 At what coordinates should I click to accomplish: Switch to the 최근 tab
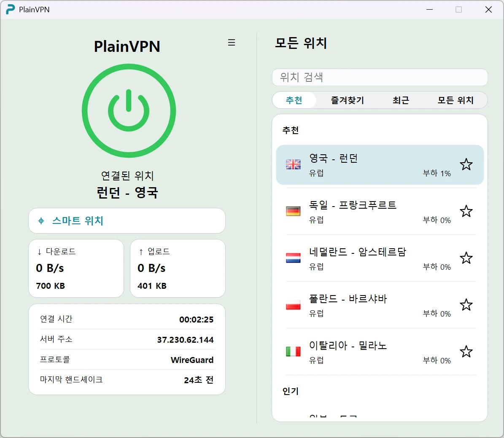[x=401, y=100]
